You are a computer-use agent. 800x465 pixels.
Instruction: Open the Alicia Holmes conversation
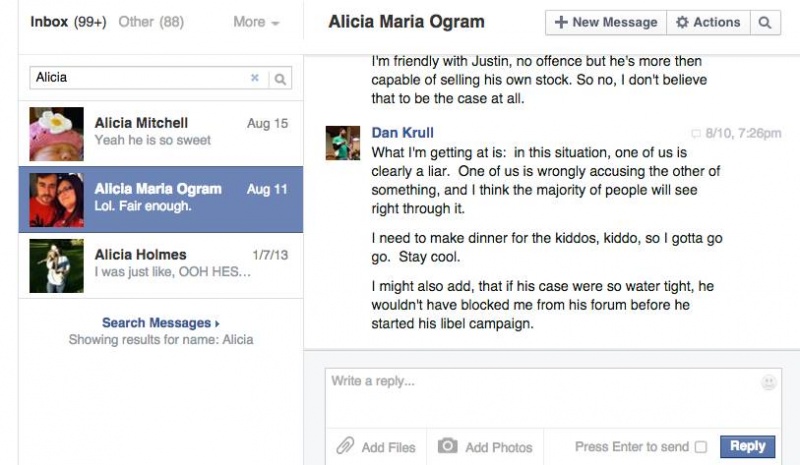click(x=161, y=265)
